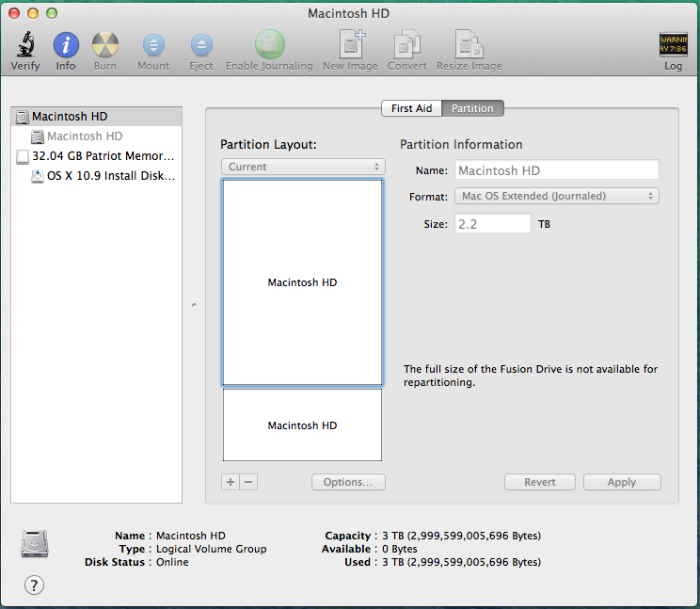Click the Size field showing 2.2

click(x=493, y=223)
